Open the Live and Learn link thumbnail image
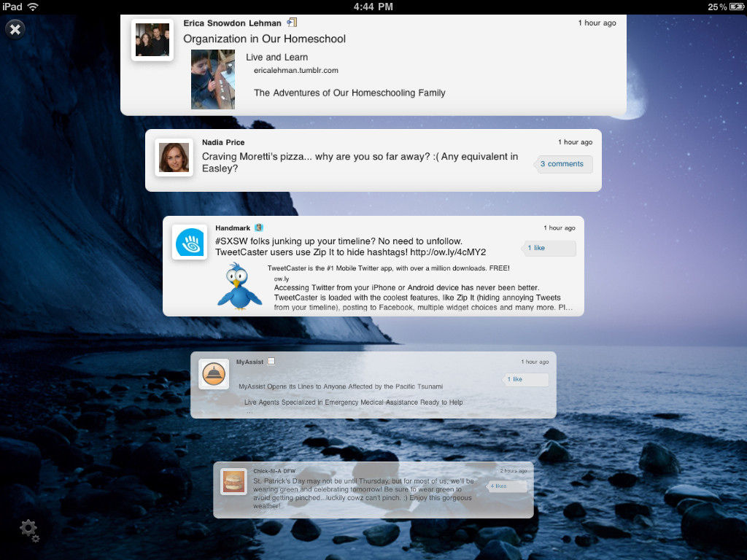747x560 pixels. point(213,79)
